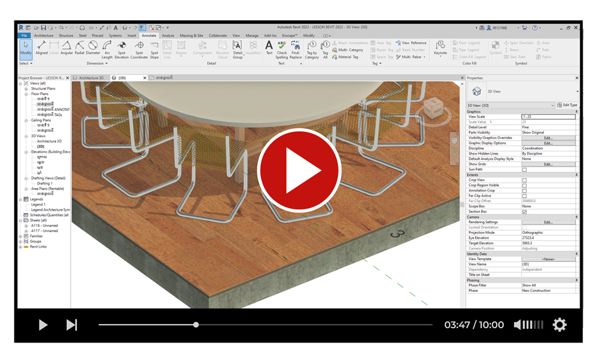Image resolution: width=597 pixels, height=364 pixels.
Task: Uncheck the Section Box checkbox
Action: coord(525,212)
